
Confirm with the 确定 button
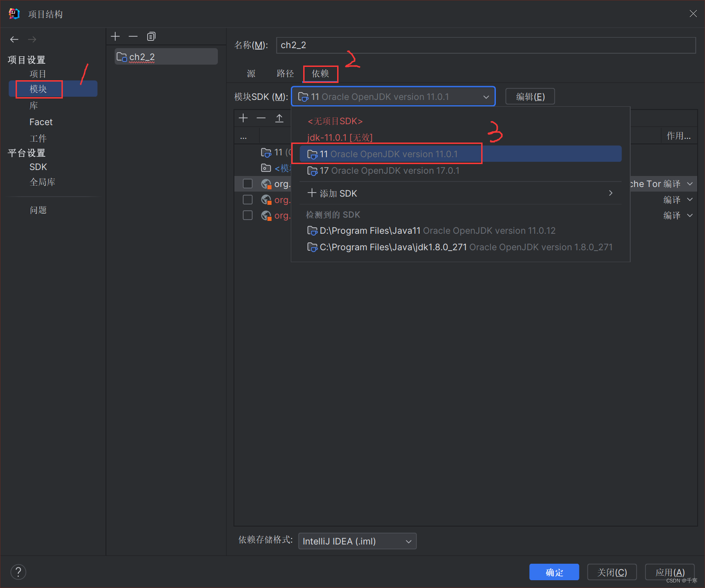(x=554, y=572)
